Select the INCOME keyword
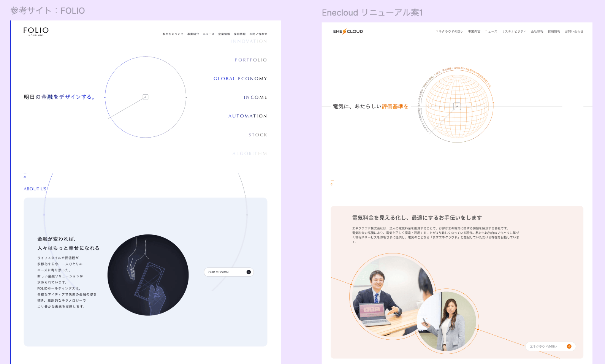The width and height of the screenshot is (605, 364). (x=255, y=97)
